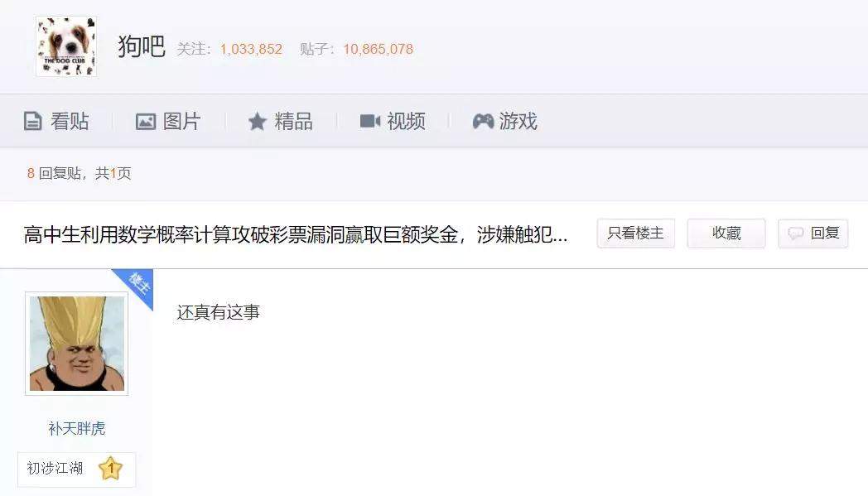Toggle 只看楼主 filter button

[635, 233]
